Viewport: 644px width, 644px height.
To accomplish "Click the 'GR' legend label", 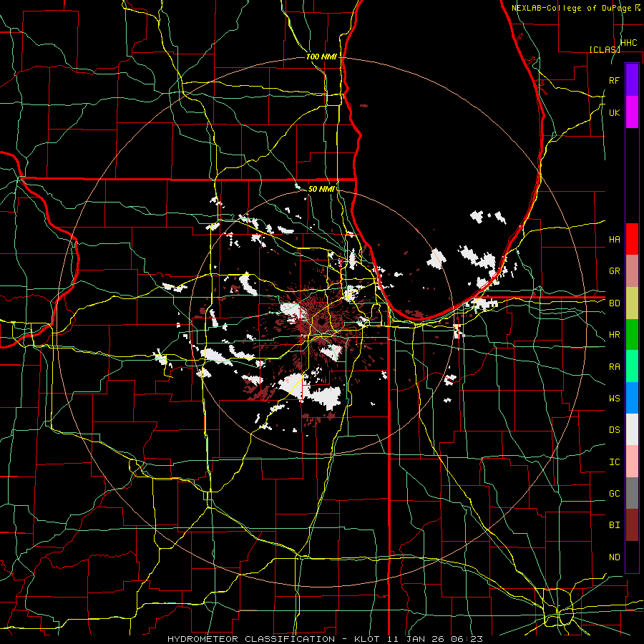I will [x=614, y=271].
